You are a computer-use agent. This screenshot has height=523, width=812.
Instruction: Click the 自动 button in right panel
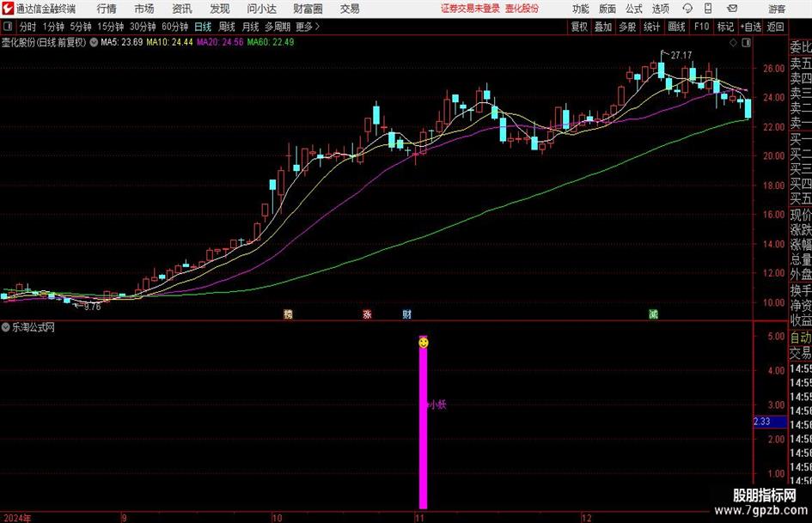point(801,338)
